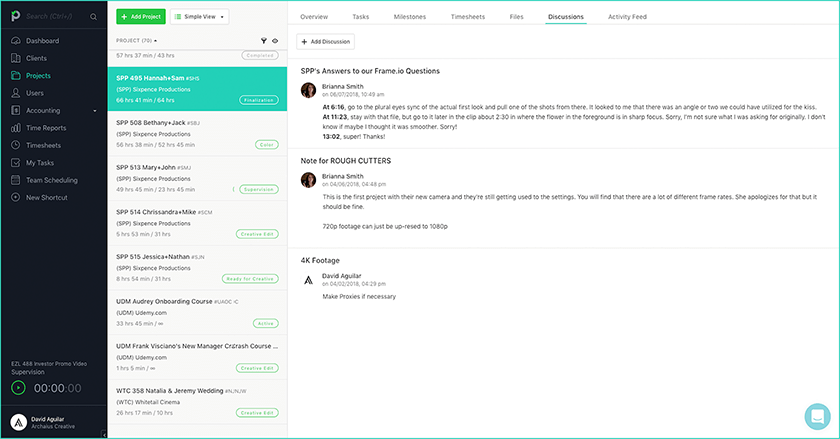Open the Projects folder icon
This screenshot has width=840, height=439.
click(x=16, y=76)
